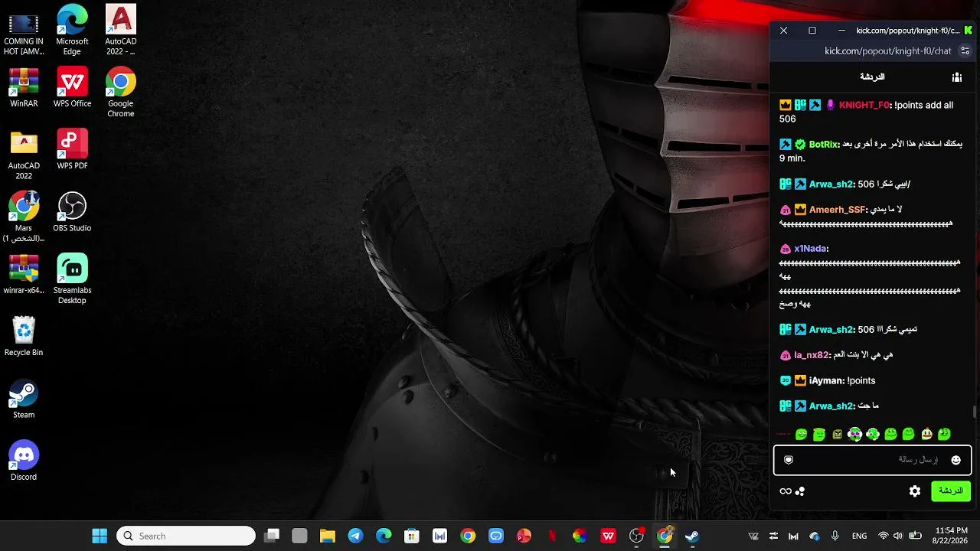Select Steam desktop shortcut
The height and width of the screenshot is (551, 980).
point(24,399)
